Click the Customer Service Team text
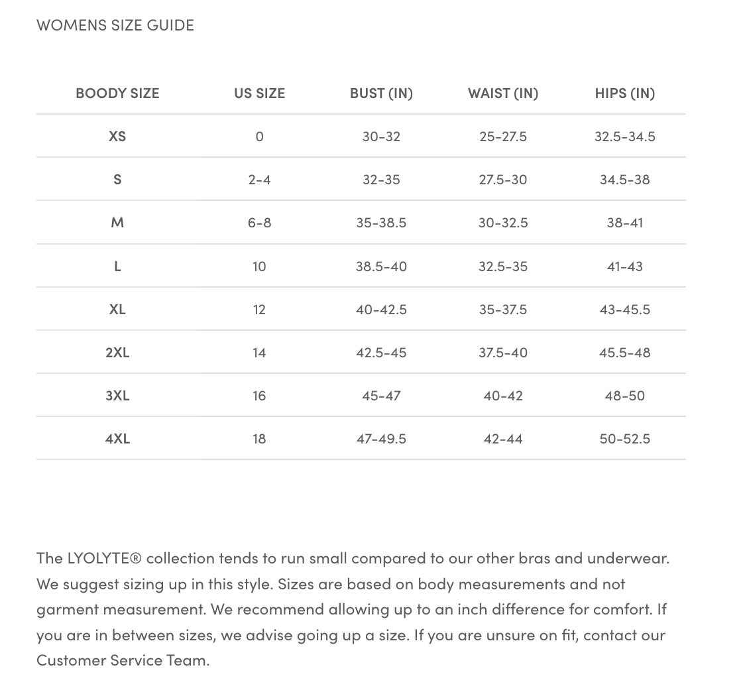The height and width of the screenshot is (700, 745). (x=123, y=660)
